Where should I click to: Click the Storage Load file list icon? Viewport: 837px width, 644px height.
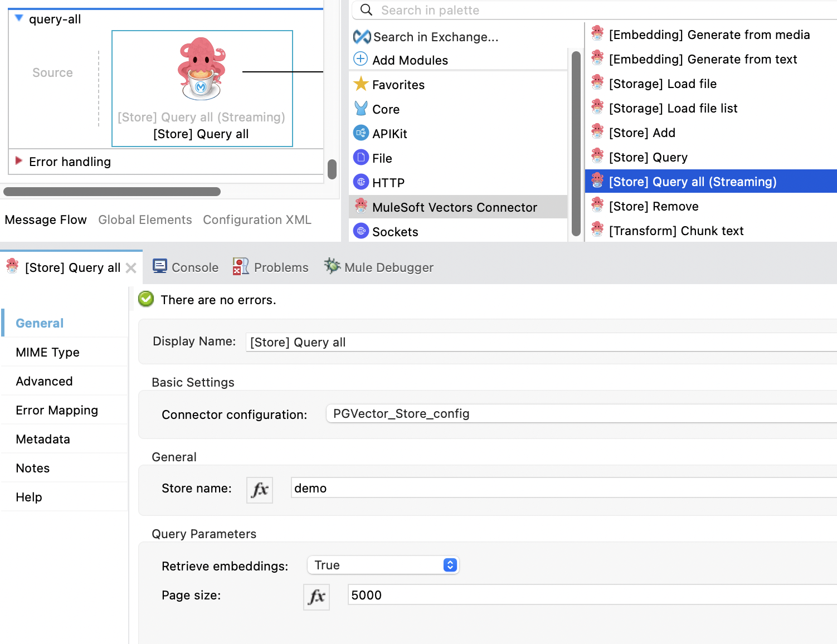pos(597,107)
